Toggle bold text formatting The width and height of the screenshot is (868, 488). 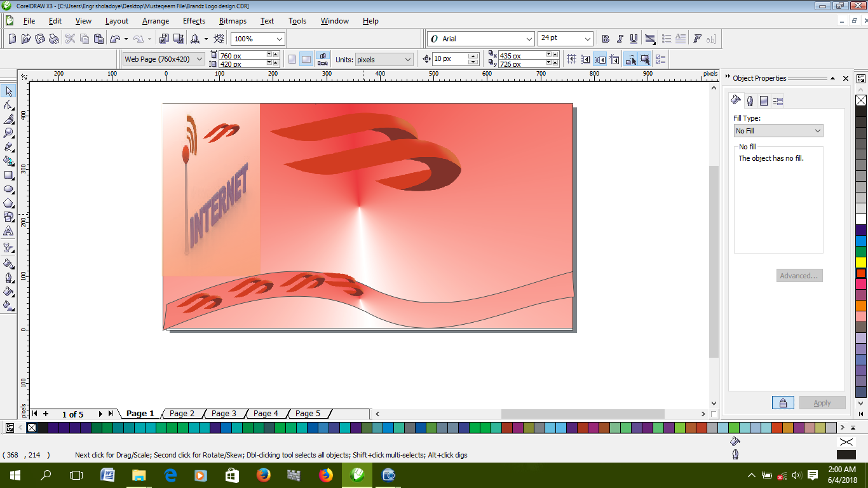(605, 38)
